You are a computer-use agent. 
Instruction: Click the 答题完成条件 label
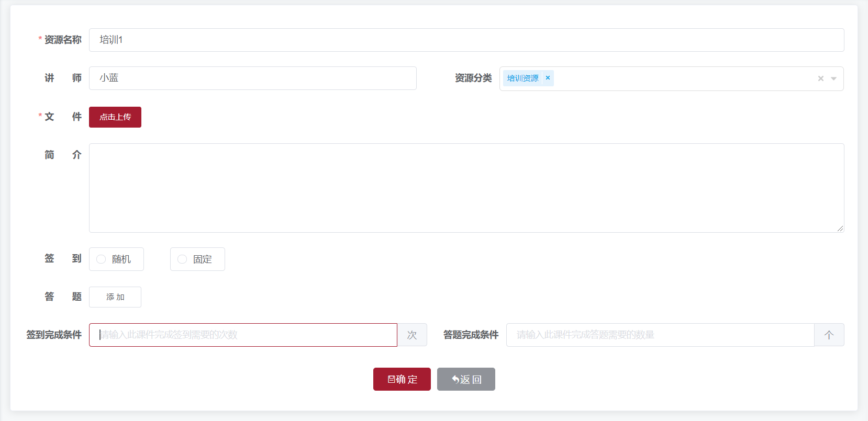tap(471, 335)
